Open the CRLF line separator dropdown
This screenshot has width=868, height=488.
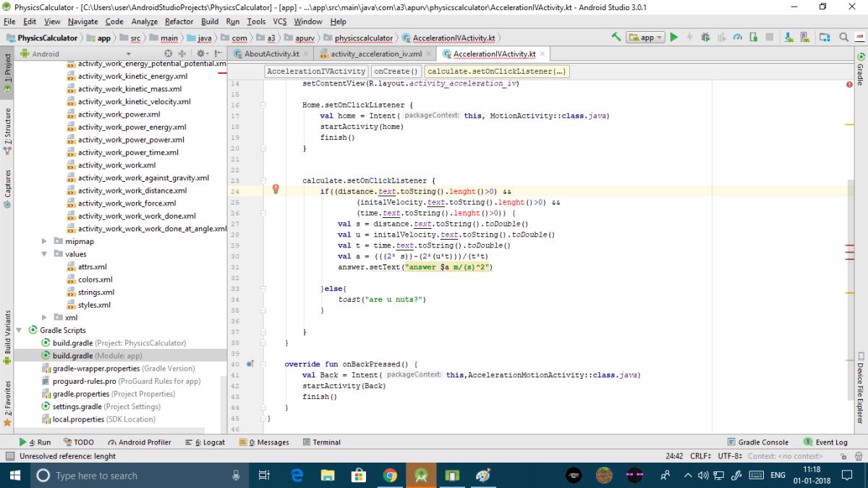702,456
